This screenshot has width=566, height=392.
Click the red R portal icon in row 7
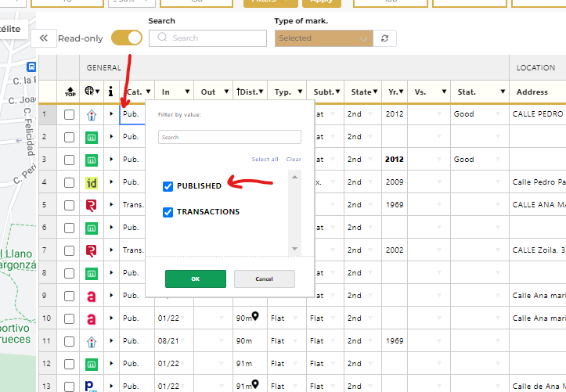coord(92,251)
